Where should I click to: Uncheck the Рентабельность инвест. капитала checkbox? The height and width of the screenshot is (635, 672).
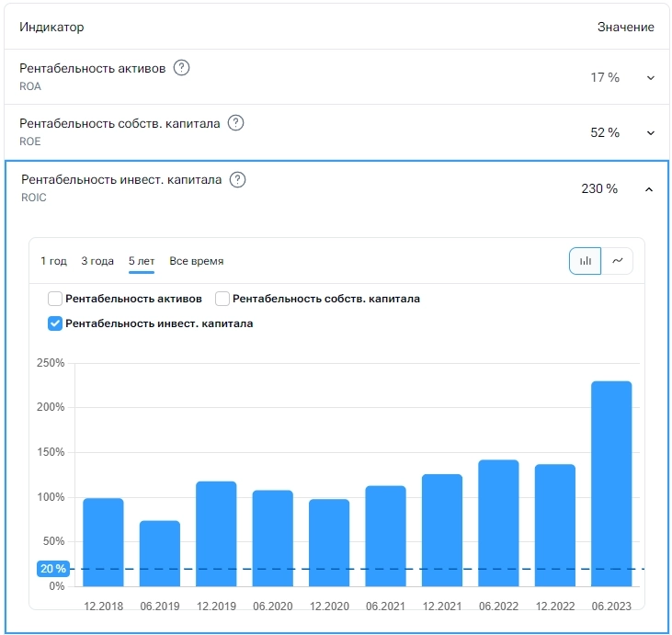(x=55, y=323)
